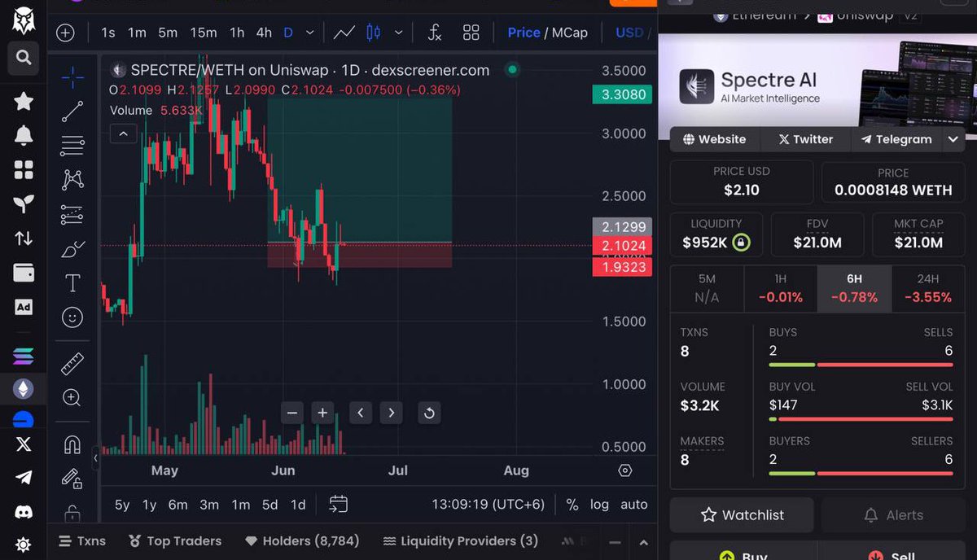Move chart right with arrow button
977x560 pixels.
pyautogui.click(x=392, y=413)
